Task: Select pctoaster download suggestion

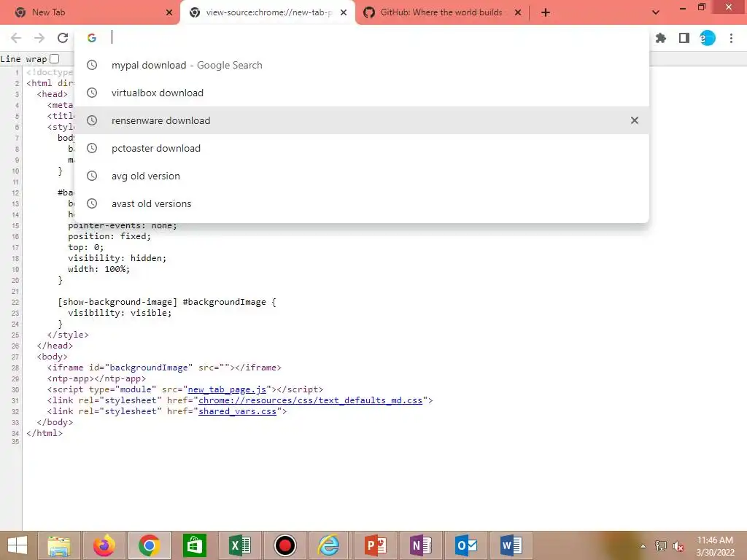Action: (x=362, y=148)
